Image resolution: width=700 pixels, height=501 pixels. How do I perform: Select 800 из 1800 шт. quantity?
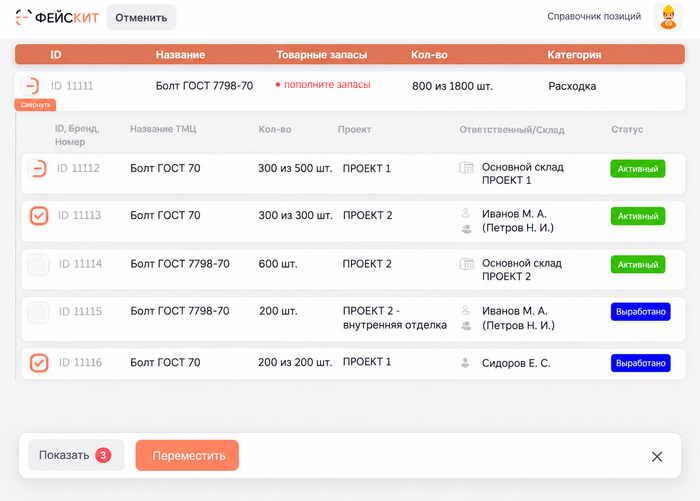[x=452, y=86]
